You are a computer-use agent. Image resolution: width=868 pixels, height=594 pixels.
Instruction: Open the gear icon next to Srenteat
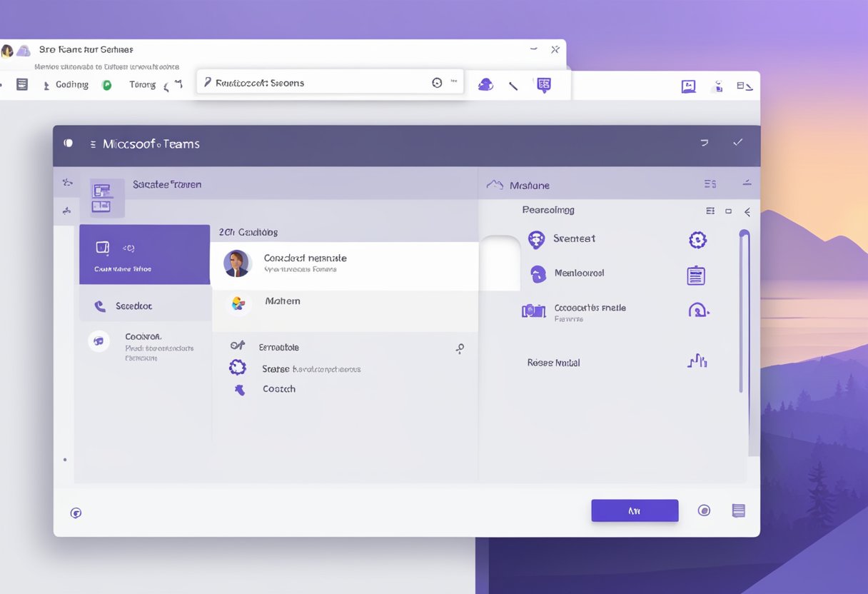click(x=697, y=240)
